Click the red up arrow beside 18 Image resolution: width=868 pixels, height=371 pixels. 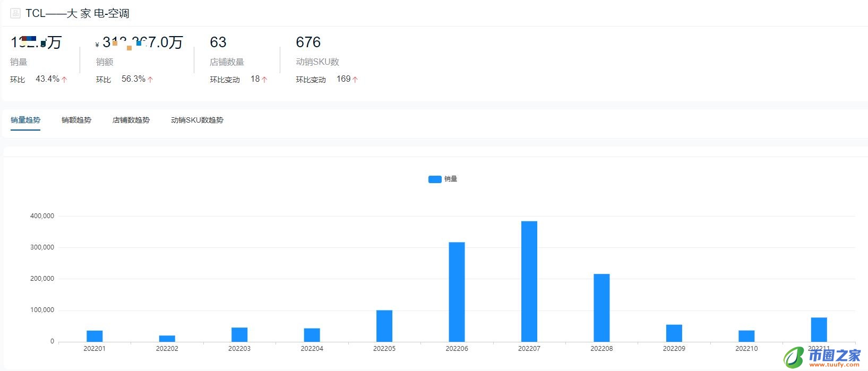(264, 80)
